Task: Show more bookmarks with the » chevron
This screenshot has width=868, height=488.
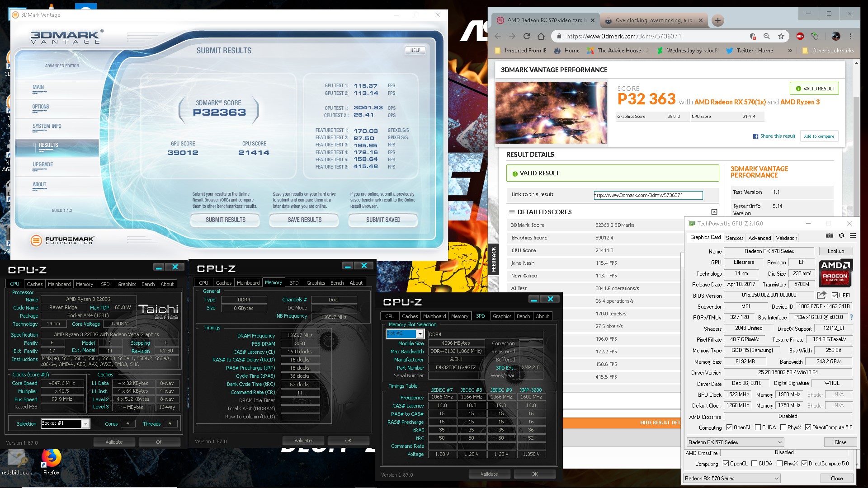Action: tap(790, 51)
